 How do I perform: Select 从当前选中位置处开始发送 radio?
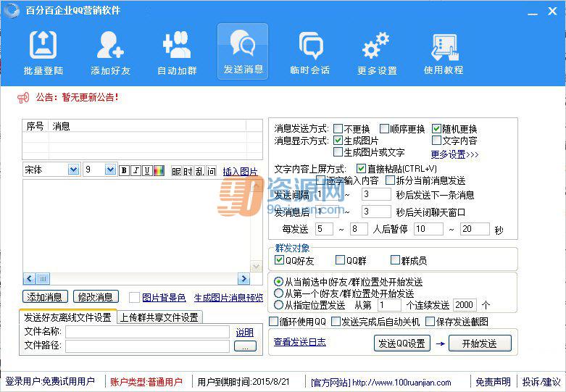click(279, 282)
